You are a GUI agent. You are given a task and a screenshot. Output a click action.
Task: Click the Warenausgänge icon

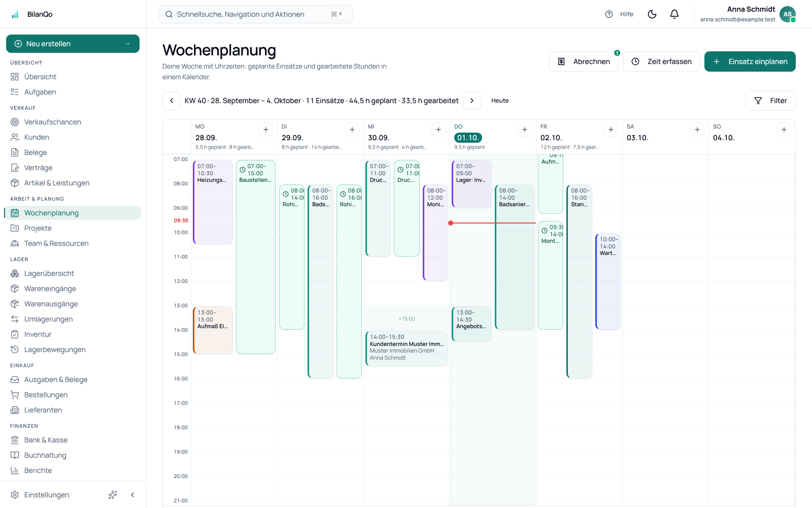tap(15, 304)
